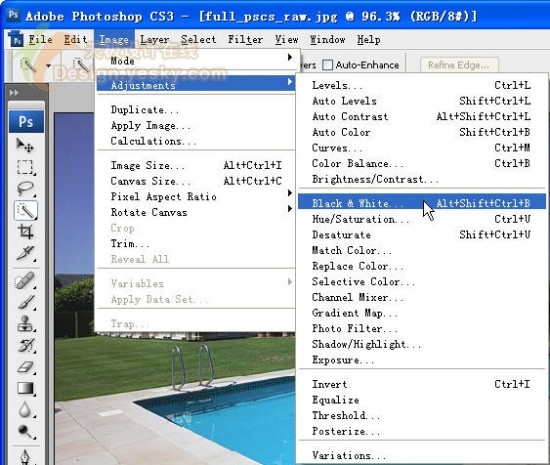Click the Ps logo in toolbox
550x465 pixels.
(26, 122)
